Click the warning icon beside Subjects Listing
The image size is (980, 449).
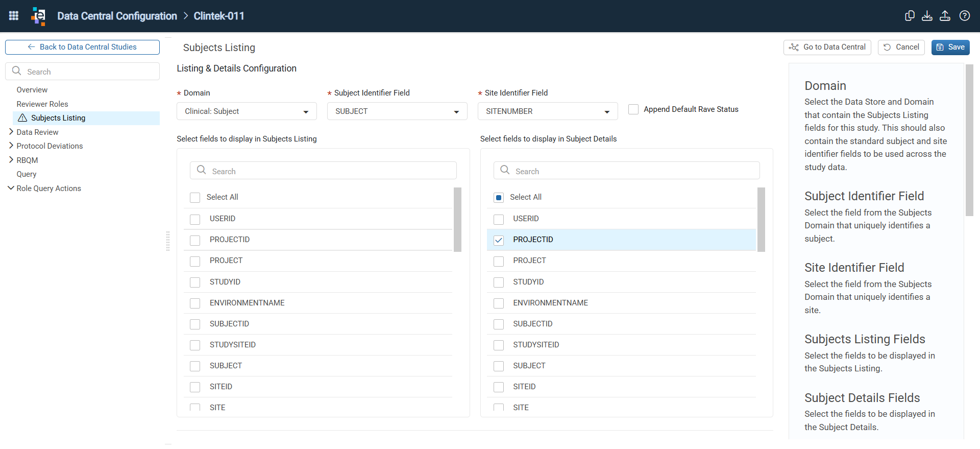click(x=22, y=118)
